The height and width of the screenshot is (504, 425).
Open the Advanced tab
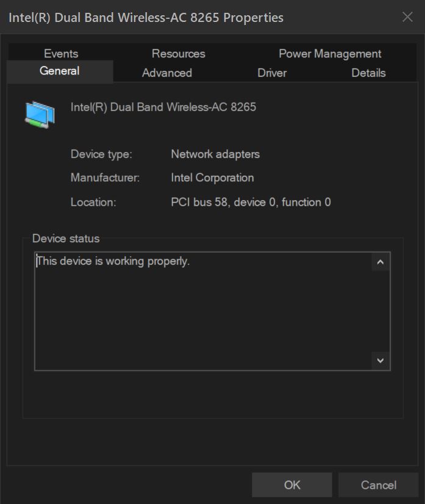point(167,73)
